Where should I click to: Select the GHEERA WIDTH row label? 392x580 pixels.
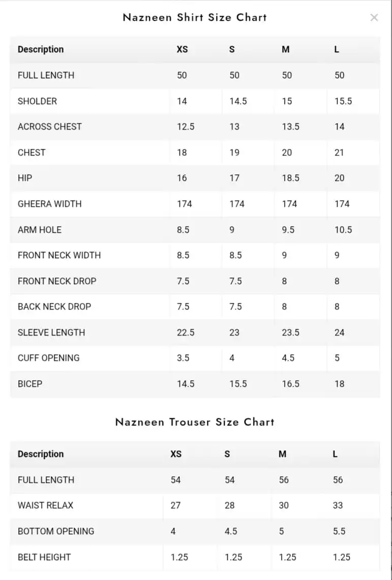pyautogui.click(x=50, y=204)
